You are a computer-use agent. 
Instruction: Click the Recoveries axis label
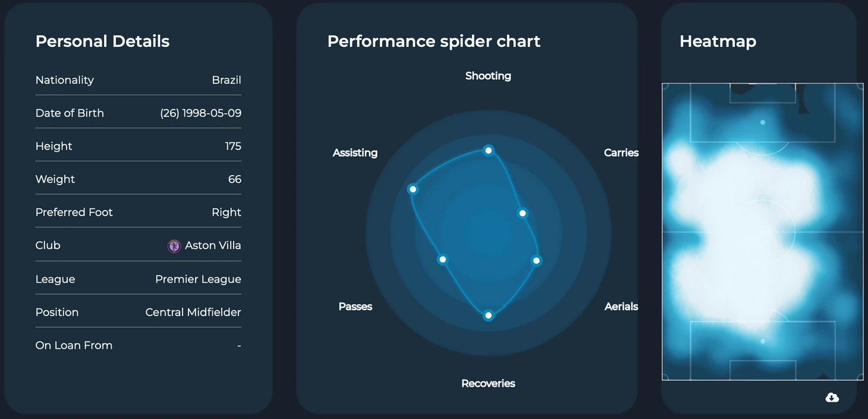click(x=488, y=384)
